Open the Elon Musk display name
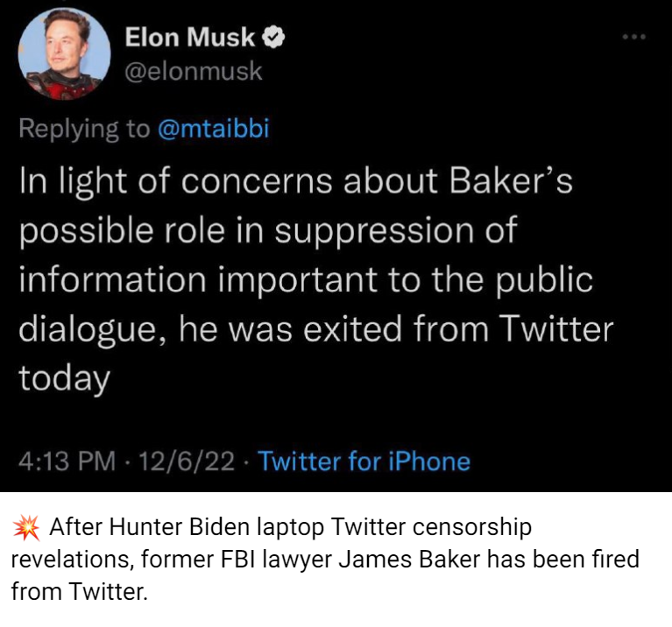 point(190,37)
